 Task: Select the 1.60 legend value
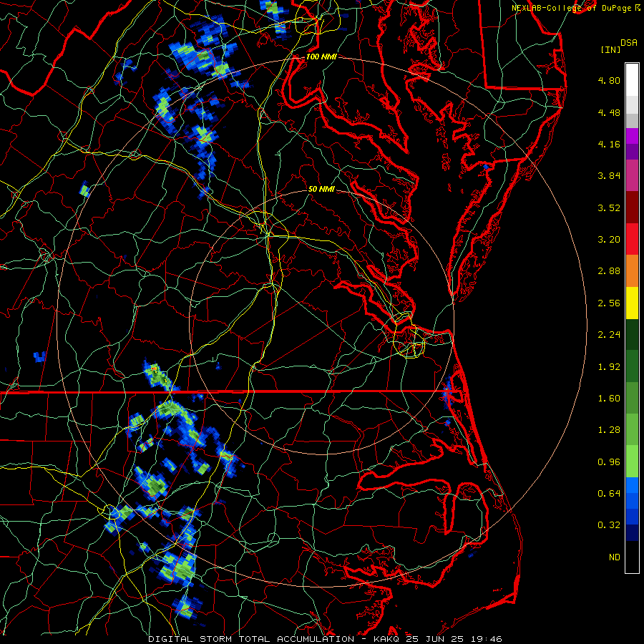609,399
